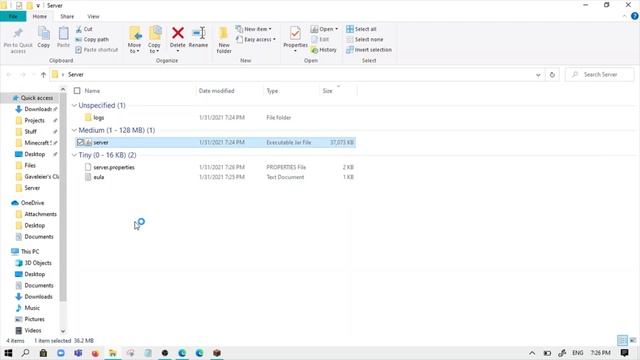Switch to Details view icon in status bar

click(622, 340)
